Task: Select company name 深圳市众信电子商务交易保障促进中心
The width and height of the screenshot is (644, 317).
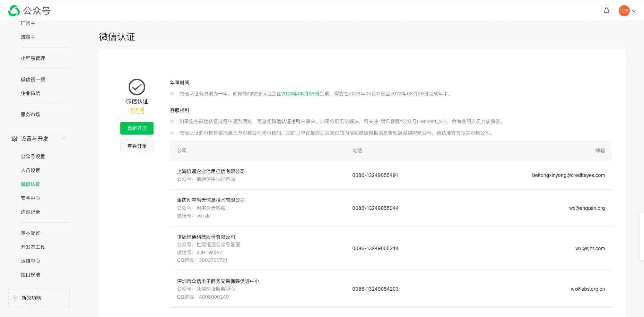Action: (218, 281)
